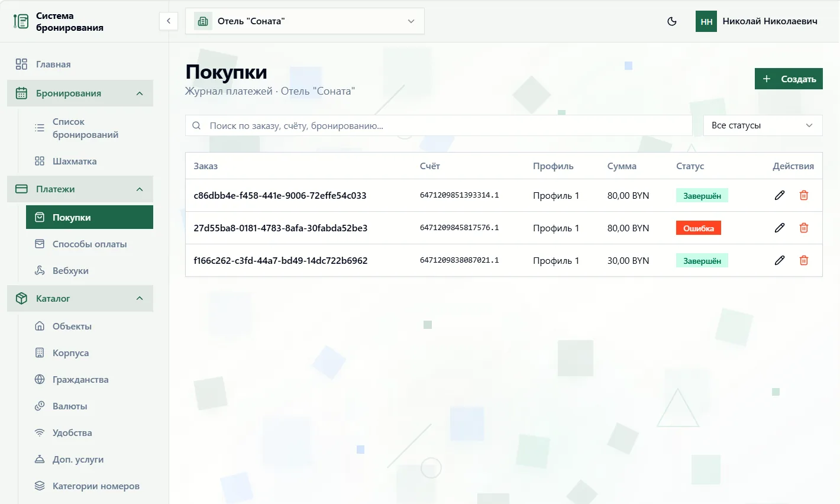This screenshot has height=504, width=840.
Task: Go to Главная in the sidebar
Action: (80, 64)
